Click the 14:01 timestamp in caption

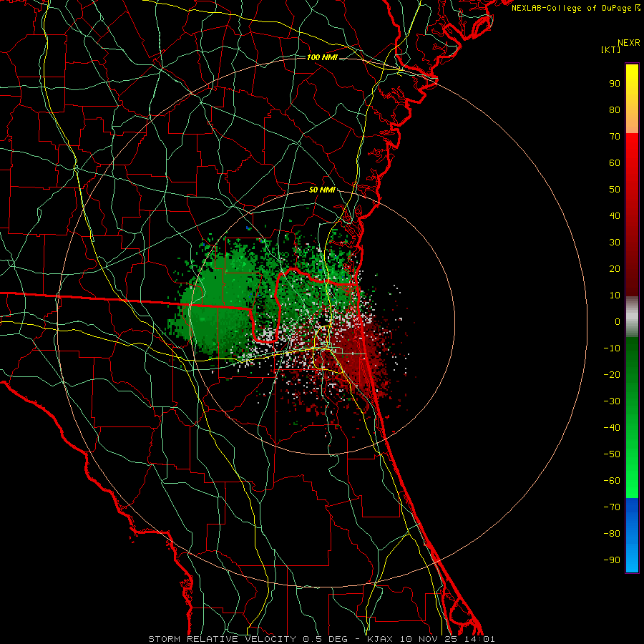[479, 639]
